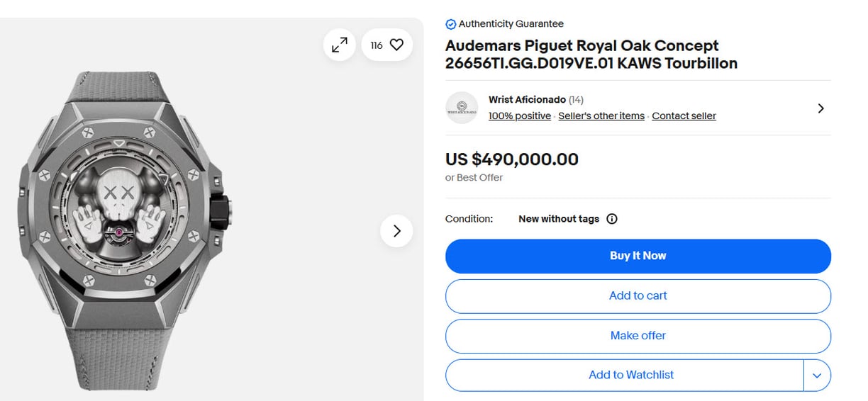Open the 100% positive feedback link
868x401 pixels.
[x=520, y=116]
